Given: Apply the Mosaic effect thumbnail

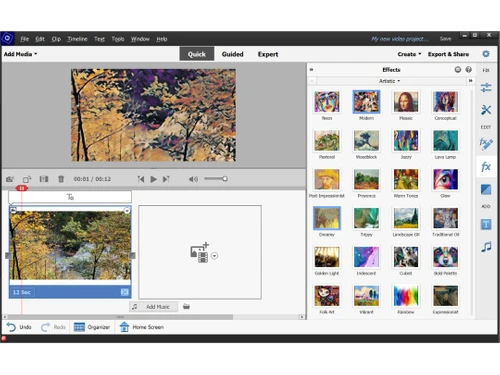Looking at the screenshot, I should point(406,102).
